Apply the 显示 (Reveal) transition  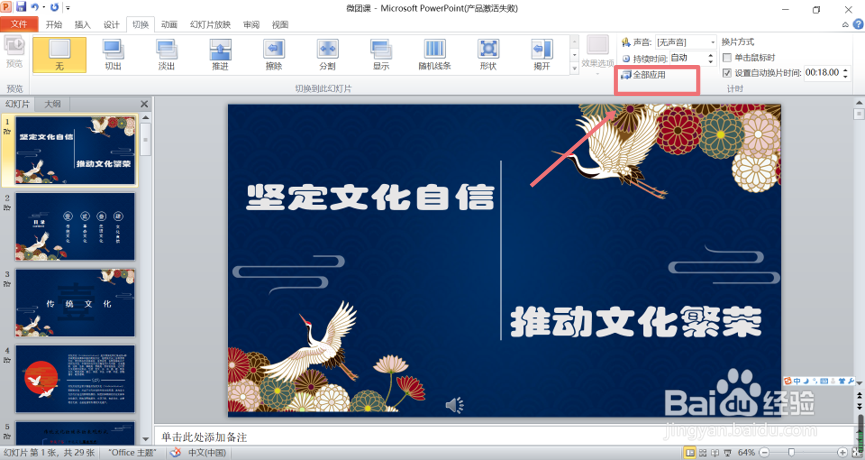[x=381, y=55]
